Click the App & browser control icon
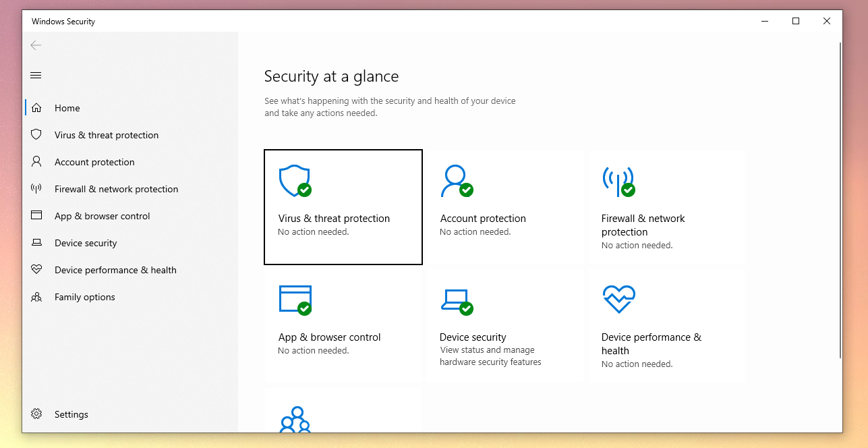Viewport: 868px width, 448px height. 294,300
